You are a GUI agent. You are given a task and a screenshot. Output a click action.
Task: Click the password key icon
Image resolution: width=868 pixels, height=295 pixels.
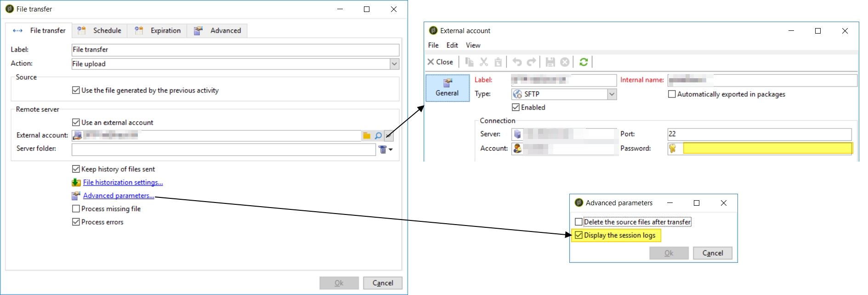click(673, 148)
